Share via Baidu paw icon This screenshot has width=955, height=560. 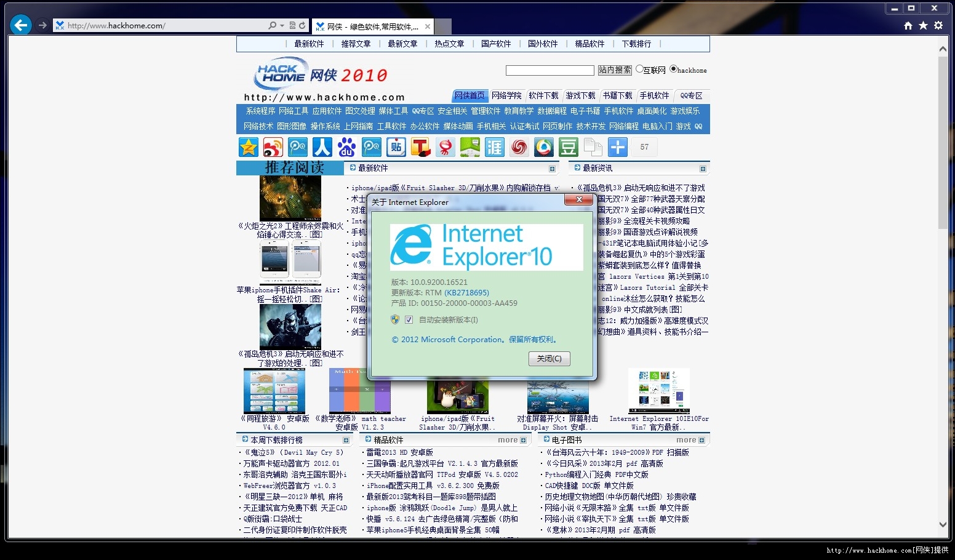coord(347,147)
